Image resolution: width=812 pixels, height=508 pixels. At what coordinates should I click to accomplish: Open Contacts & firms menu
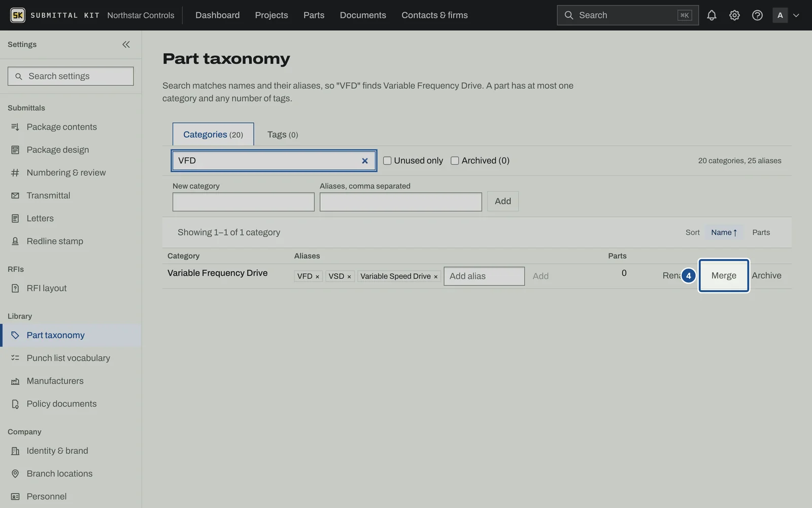click(434, 15)
